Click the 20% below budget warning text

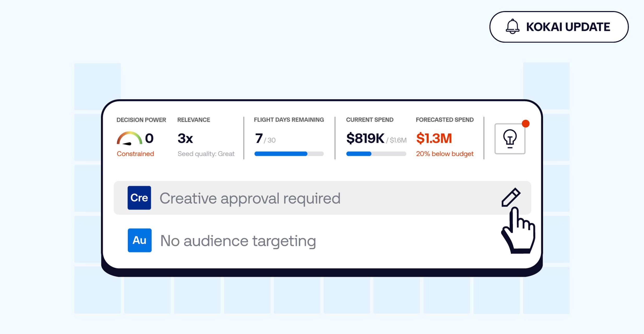[445, 154]
